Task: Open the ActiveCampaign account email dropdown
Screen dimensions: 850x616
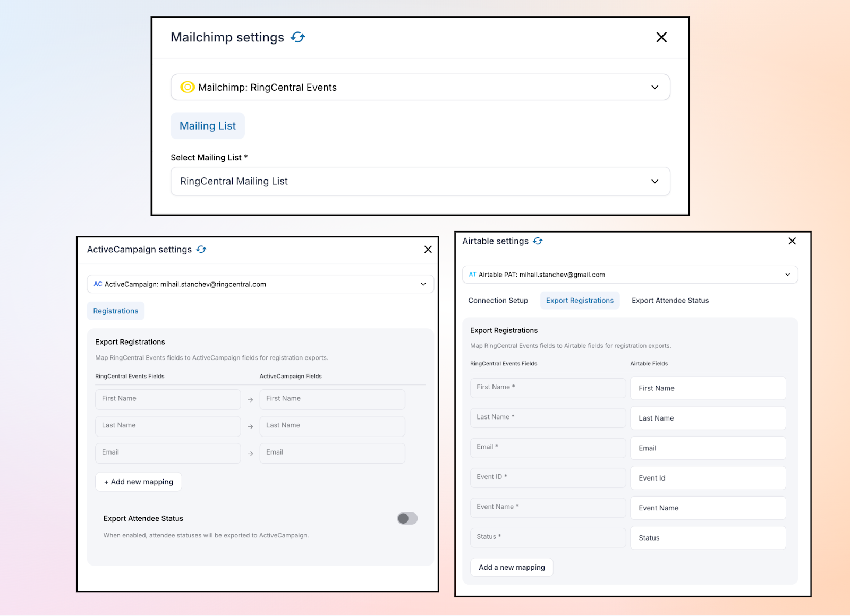Action: [x=260, y=284]
